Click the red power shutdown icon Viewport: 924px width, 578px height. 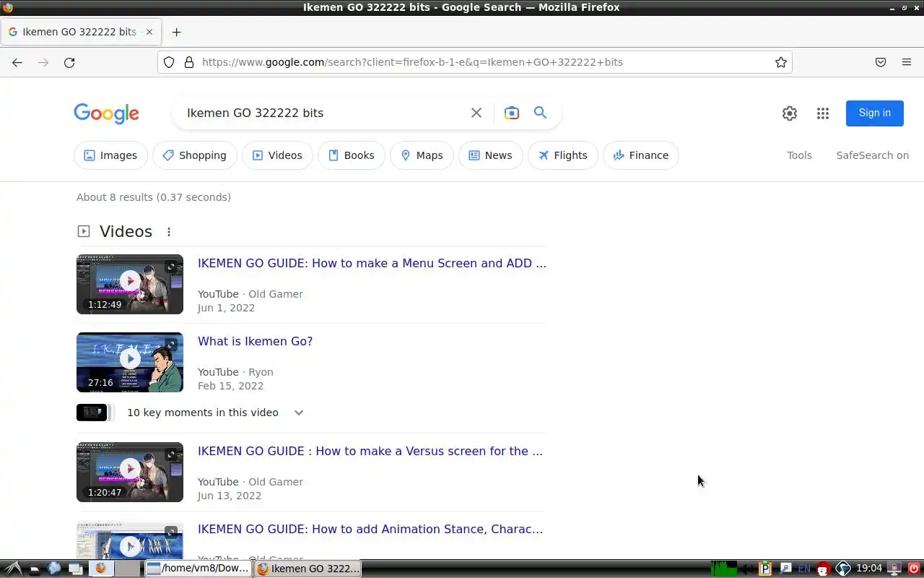tap(915, 569)
